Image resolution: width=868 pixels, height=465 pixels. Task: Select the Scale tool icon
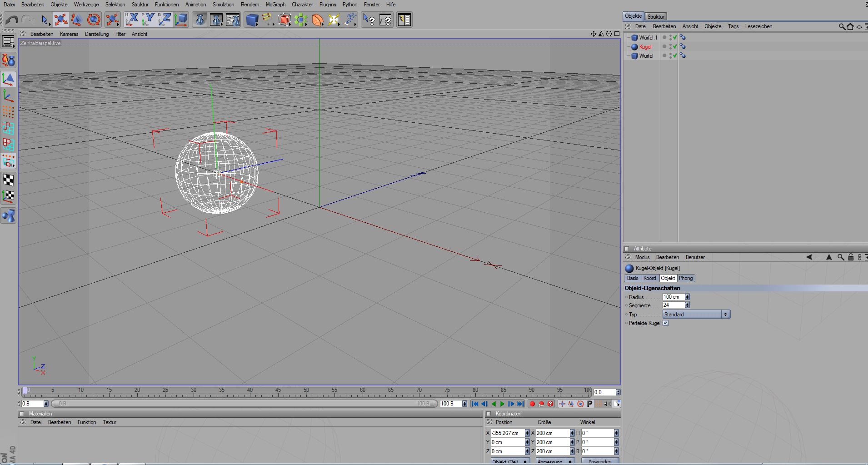click(76, 20)
